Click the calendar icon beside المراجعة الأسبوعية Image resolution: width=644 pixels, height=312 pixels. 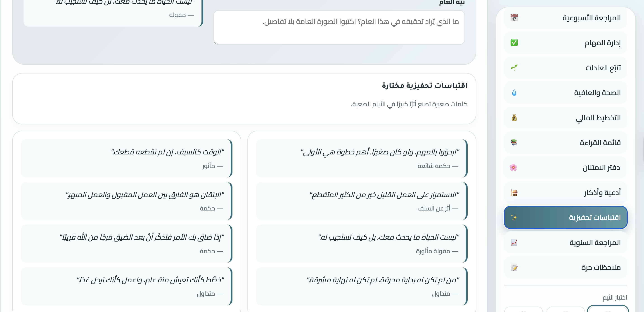[514, 18]
